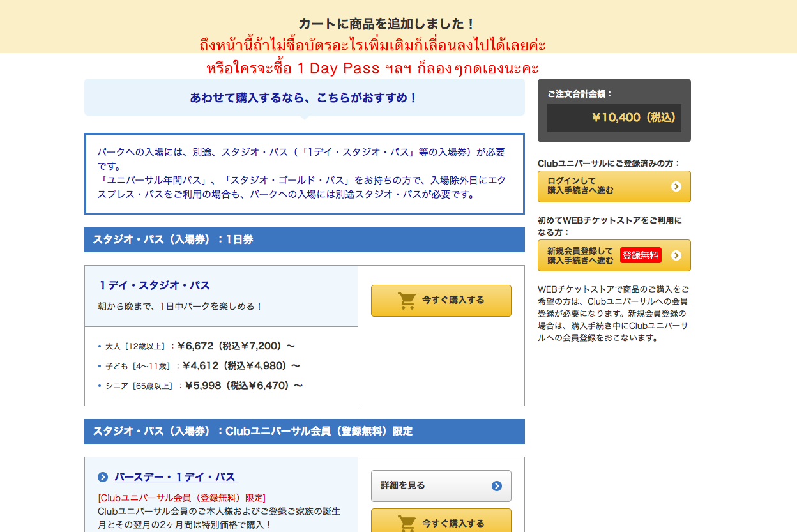Click the あわせて購入するなら、こちらがおすすめ！ heading
Screen dimensions: 797x532
click(x=304, y=98)
